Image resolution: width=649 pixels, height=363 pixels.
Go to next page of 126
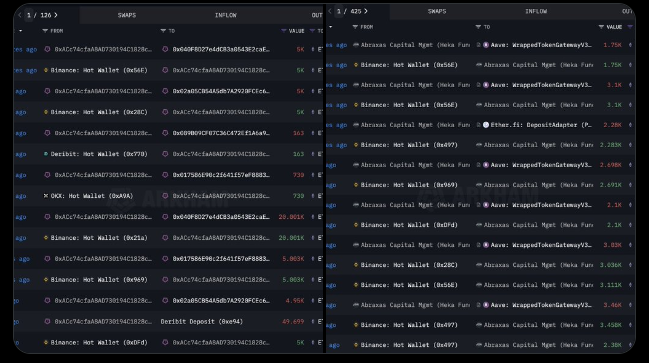coord(56,15)
